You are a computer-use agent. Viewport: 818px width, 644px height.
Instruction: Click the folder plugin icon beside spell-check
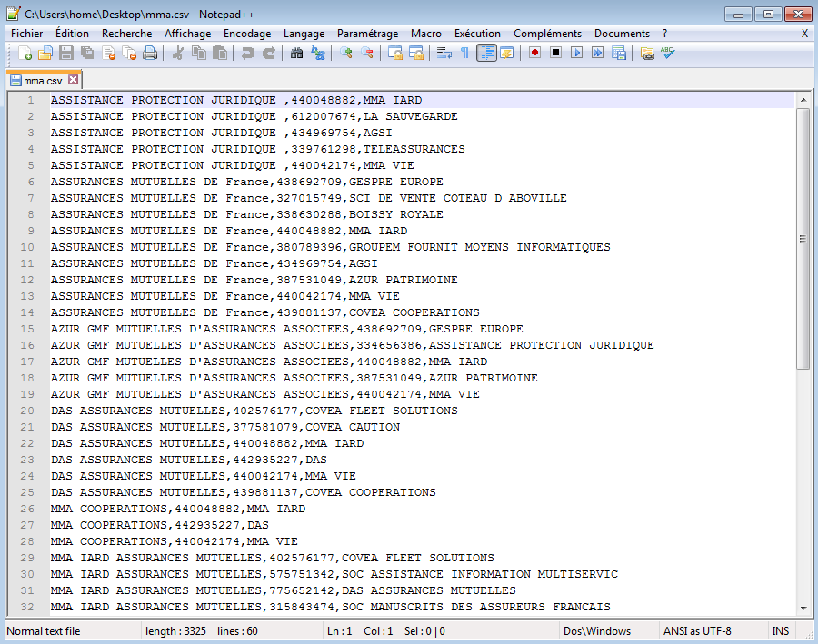pos(647,54)
